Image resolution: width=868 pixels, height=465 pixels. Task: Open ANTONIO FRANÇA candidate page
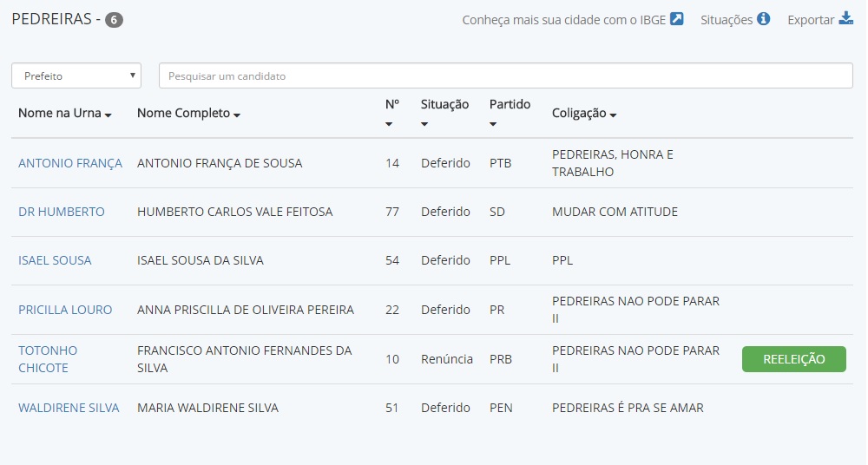point(70,163)
